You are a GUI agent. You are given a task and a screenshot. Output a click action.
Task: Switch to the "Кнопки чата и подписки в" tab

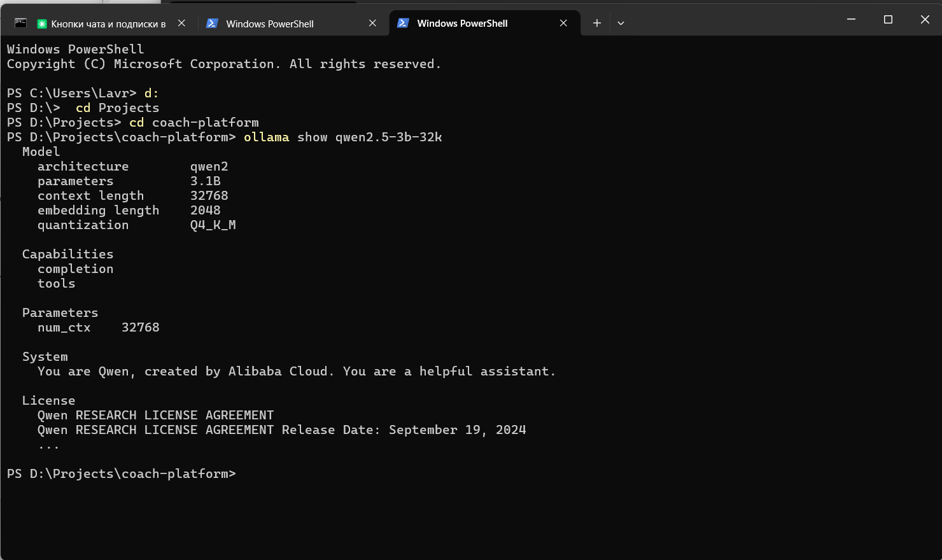tap(101, 24)
